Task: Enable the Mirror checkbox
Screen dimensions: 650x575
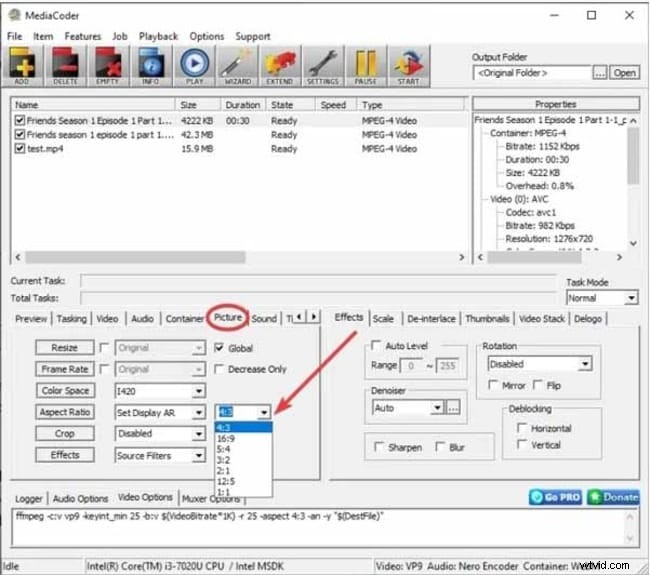Action: [493, 385]
